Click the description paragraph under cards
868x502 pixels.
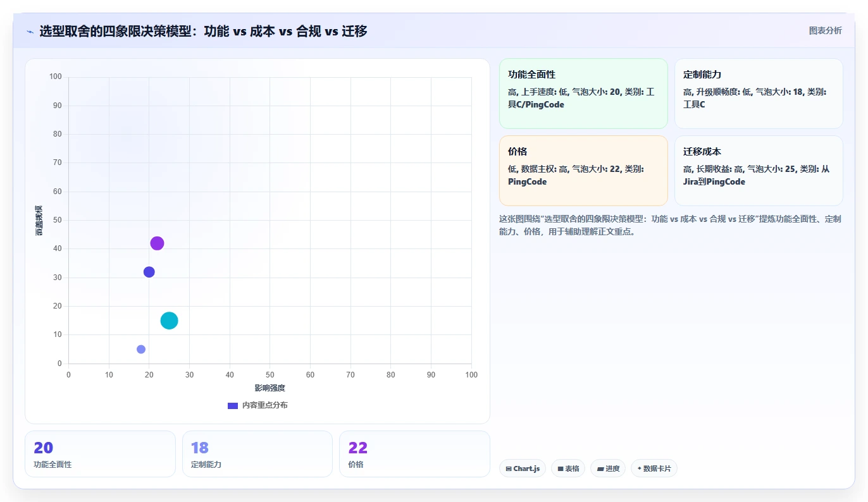[x=671, y=225]
